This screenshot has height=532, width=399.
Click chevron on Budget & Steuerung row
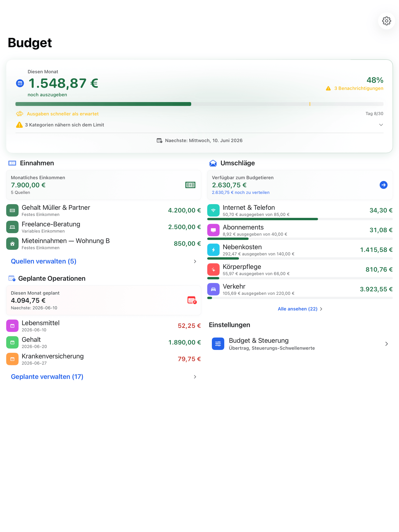[387, 344]
